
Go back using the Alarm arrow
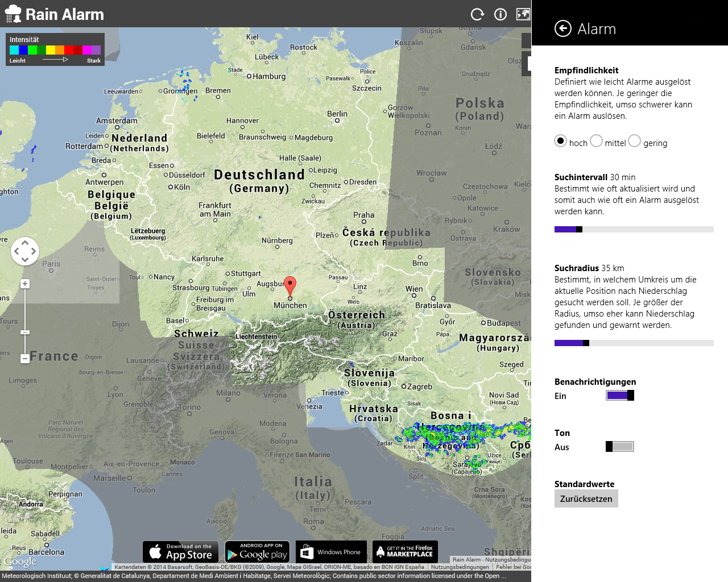coord(563,28)
